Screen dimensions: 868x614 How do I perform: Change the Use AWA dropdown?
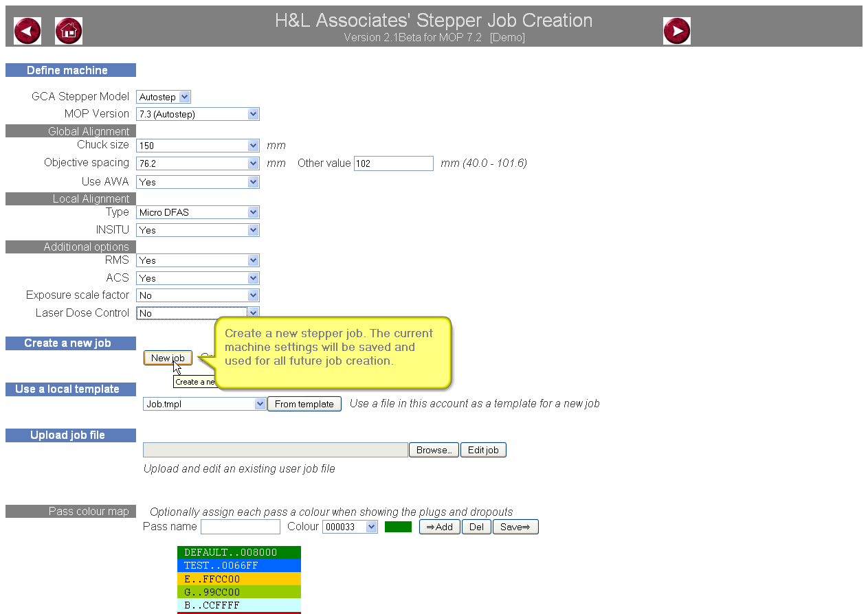198,182
